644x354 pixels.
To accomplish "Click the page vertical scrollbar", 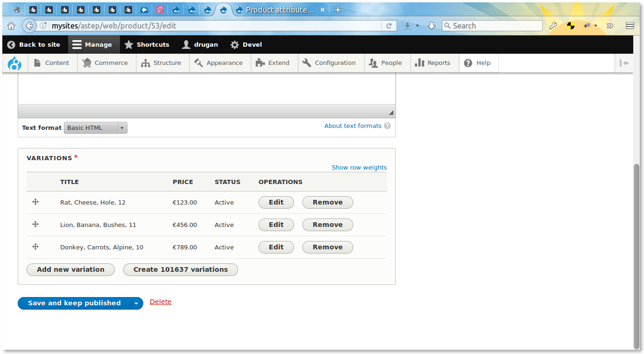I will tap(637, 256).
